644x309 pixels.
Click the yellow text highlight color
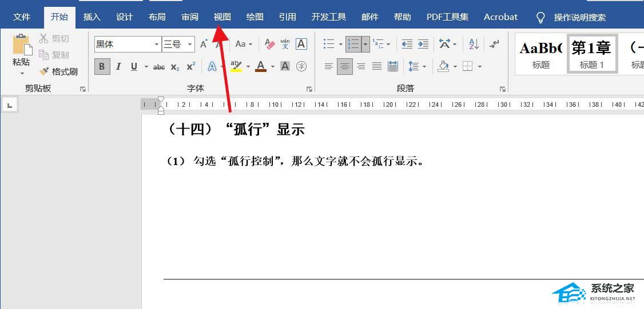point(236,66)
